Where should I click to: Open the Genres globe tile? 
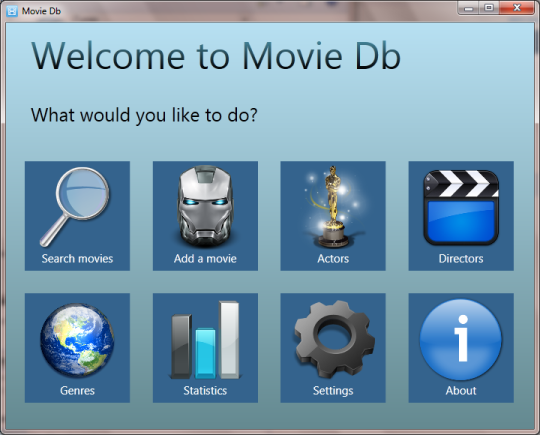(x=77, y=348)
